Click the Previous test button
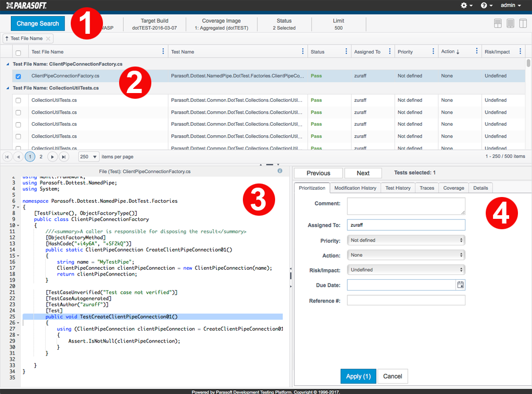Image resolution: width=532 pixels, height=394 pixels. [x=318, y=173]
